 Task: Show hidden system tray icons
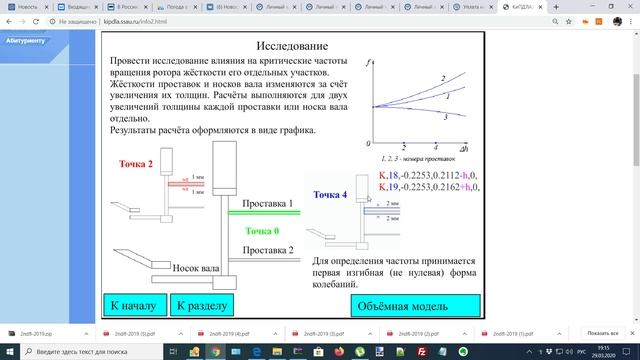tap(529, 351)
